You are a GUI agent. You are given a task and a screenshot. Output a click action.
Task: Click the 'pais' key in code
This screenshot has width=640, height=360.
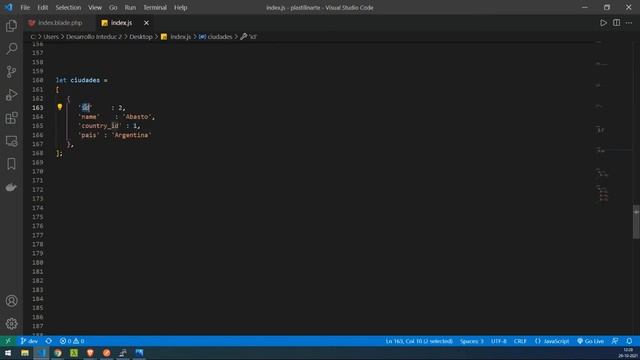(x=89, y=135)
